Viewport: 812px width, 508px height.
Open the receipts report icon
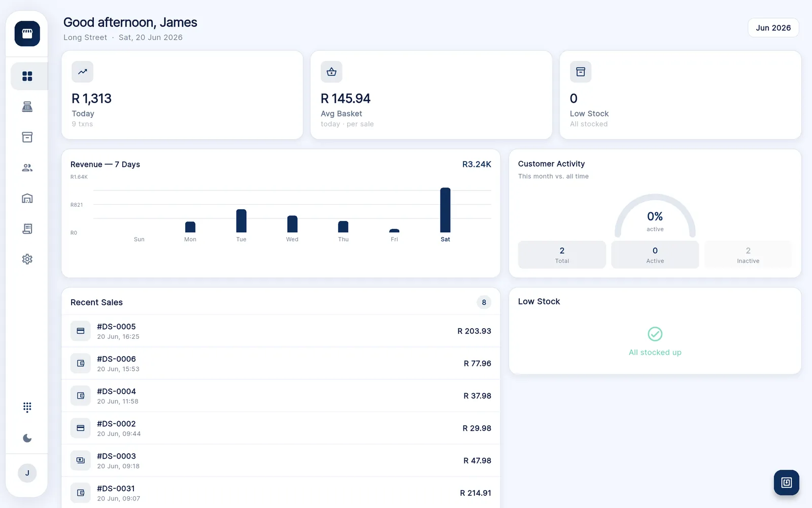(x=27, y=229)
